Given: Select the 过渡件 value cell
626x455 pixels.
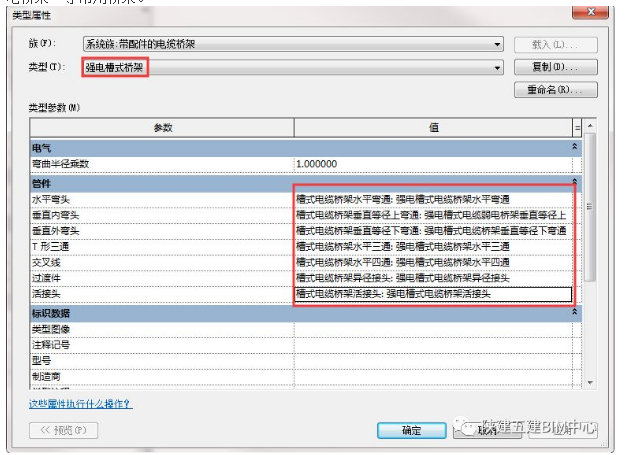Looking at the screenshot, I should pyautogui.click(x=433, y=278).
